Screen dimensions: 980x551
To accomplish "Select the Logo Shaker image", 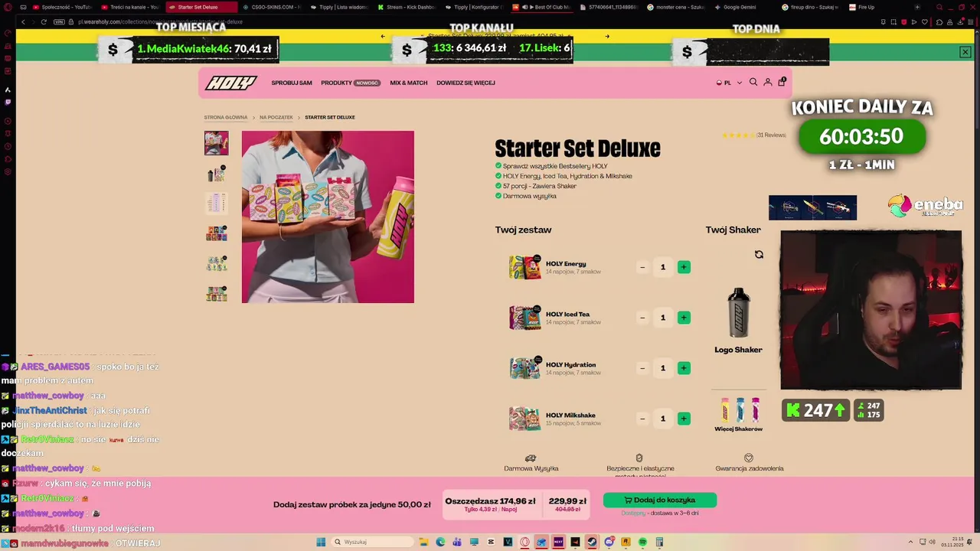I will [x=739, y=312].
